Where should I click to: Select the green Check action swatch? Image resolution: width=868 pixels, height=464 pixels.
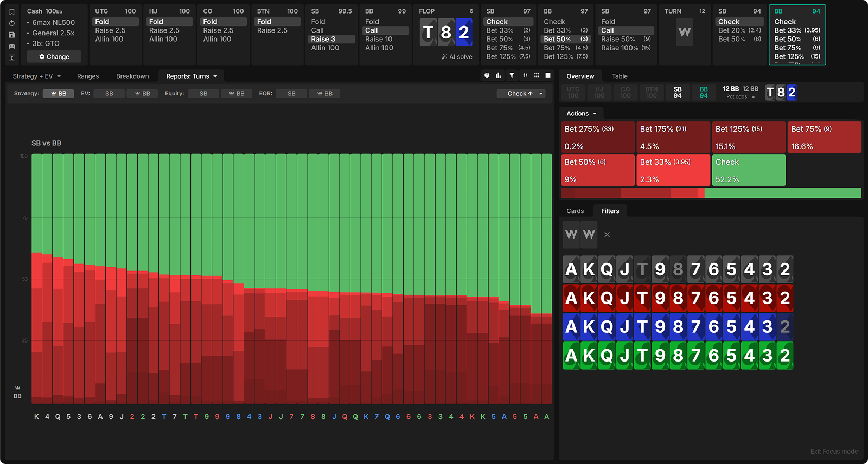[748, 170]
